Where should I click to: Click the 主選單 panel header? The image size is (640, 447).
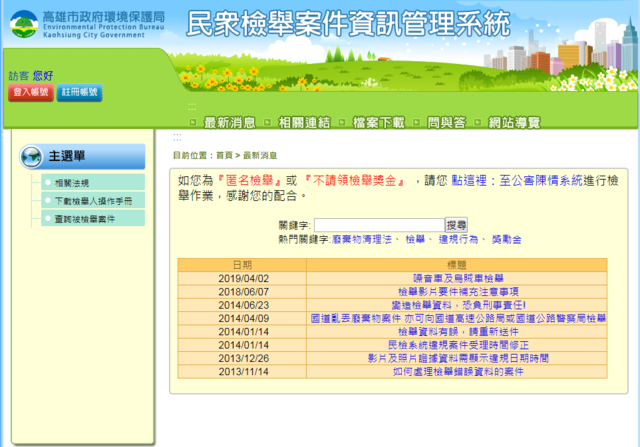coord(82,156)
